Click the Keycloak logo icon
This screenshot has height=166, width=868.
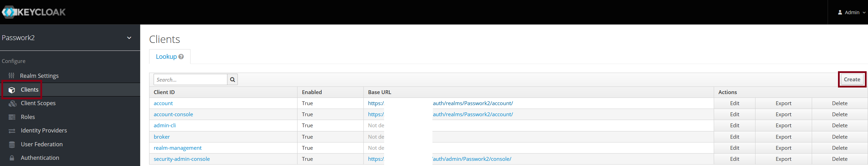coord(9,12)
